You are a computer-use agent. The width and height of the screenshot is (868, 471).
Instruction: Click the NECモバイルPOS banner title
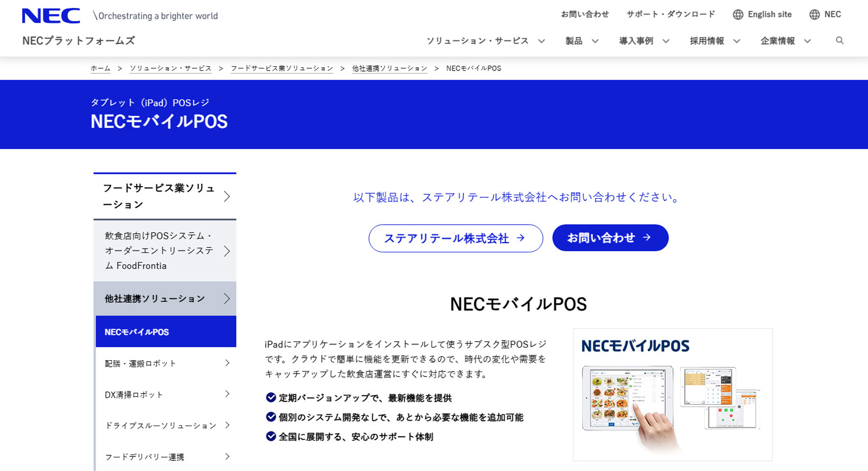(x=159, y=122)
